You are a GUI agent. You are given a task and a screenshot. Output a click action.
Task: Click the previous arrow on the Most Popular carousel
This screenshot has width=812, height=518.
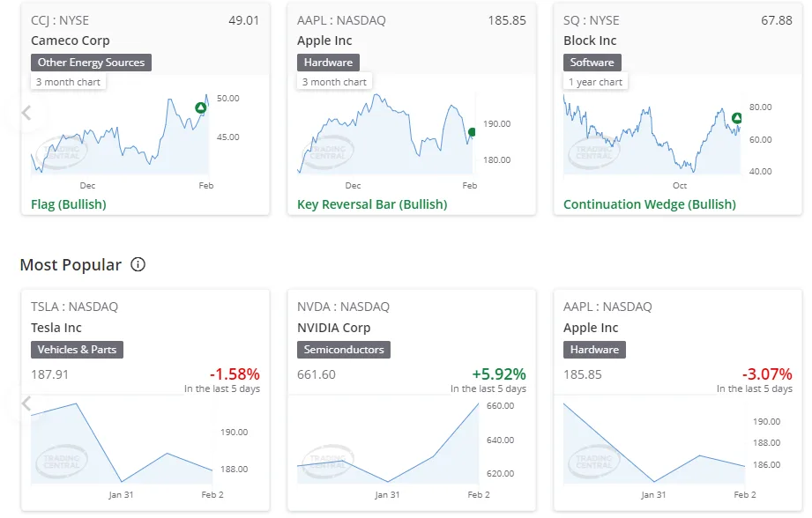click(26, 403)
